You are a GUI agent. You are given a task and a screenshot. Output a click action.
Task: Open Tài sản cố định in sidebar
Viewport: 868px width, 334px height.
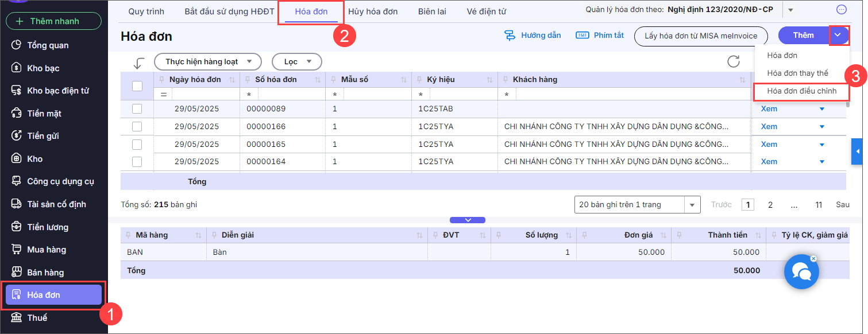tap(56, 204)
